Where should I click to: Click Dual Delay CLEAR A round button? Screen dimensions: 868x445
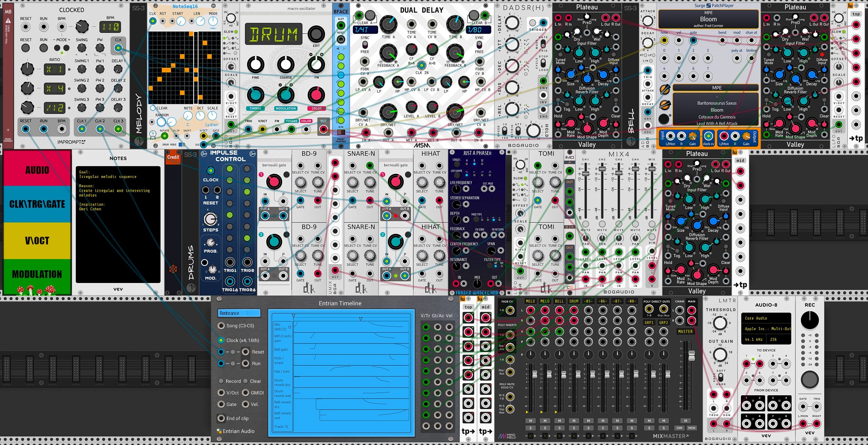point(370,15)
